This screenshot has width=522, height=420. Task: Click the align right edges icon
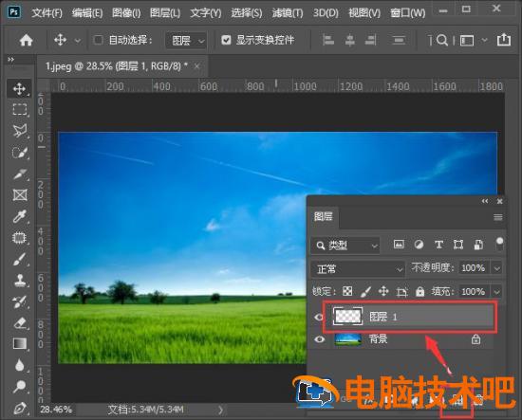371,41
